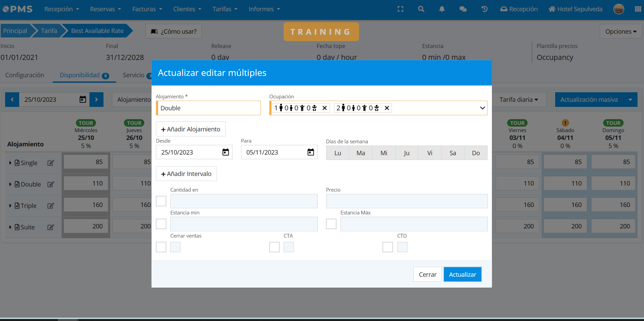Click the fullscreen icon in top bar

(x=400, y=9)
